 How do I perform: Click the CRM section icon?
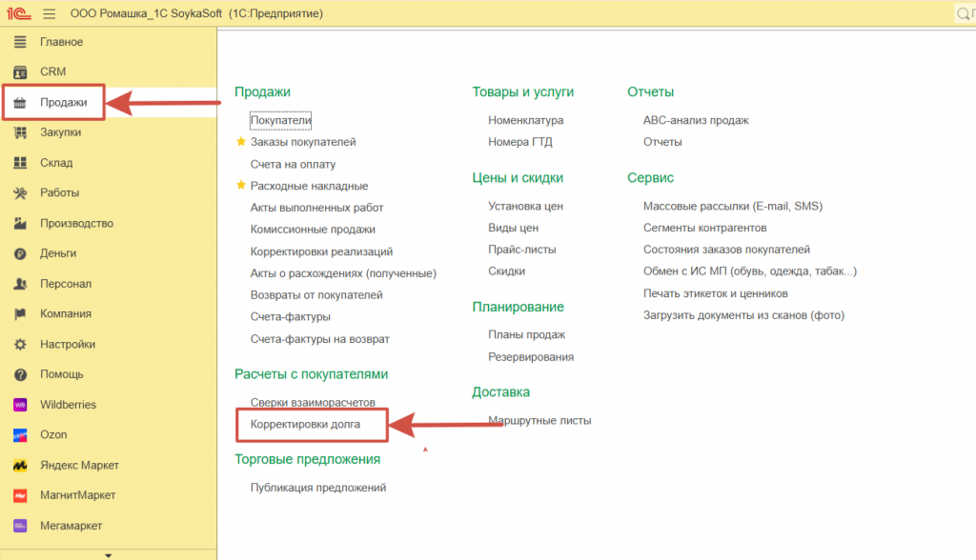(20, 72)
